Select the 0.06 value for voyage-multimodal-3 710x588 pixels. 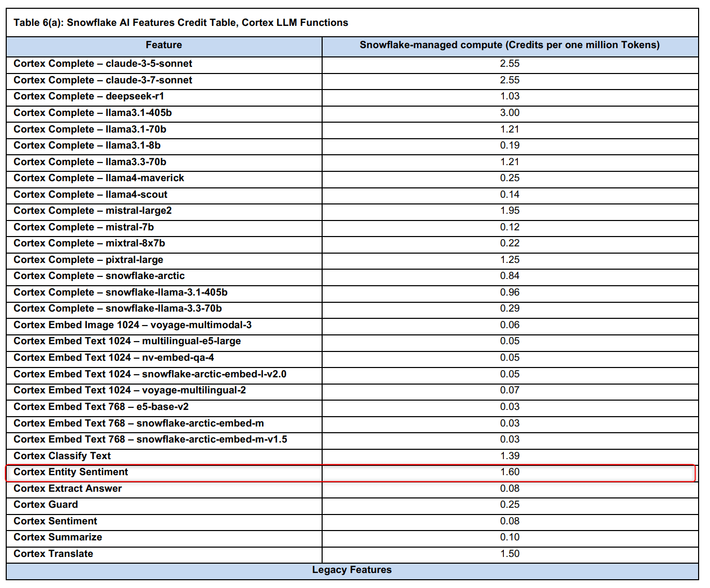point(510,325)
